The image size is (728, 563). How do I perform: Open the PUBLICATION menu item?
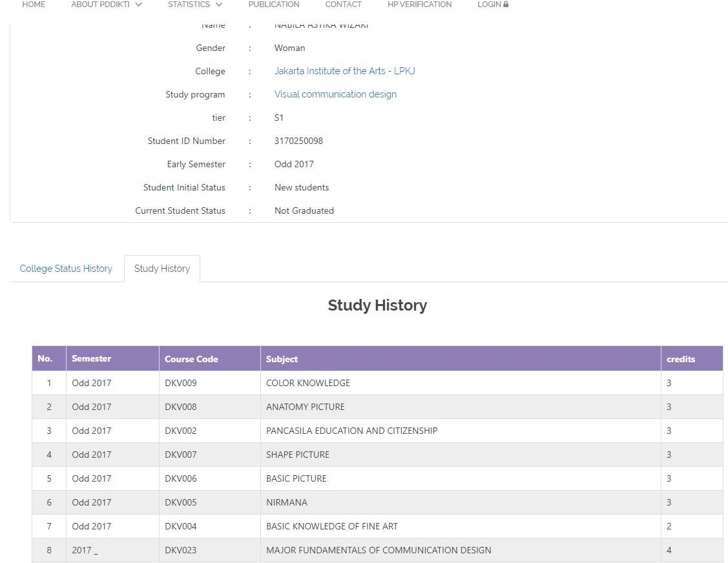tap(273, 5)
